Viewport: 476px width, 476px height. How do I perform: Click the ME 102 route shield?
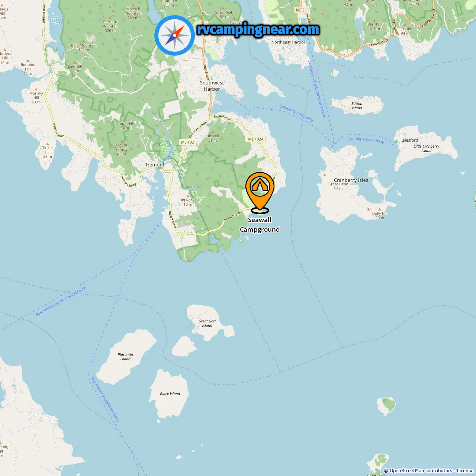(x=187, y=142)
